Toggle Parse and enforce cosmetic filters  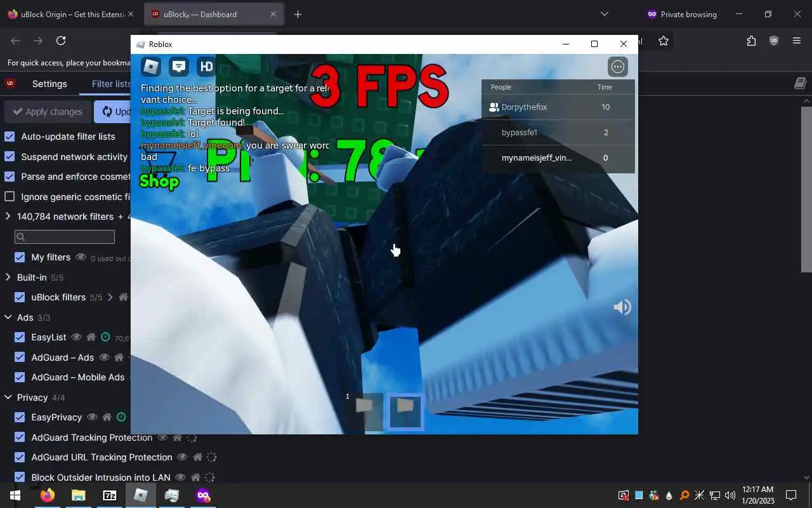tap(10, 177)
